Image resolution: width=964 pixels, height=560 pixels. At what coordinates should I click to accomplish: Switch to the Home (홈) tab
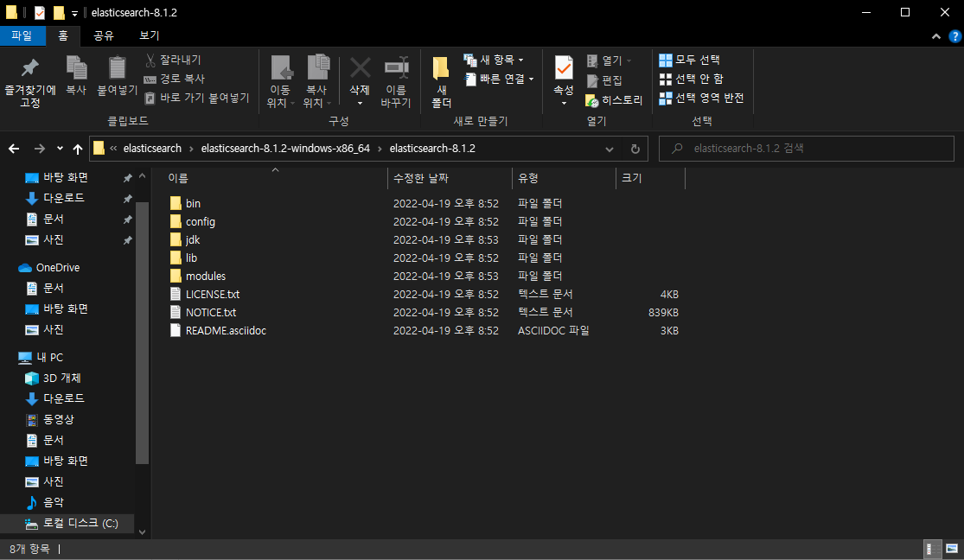point(63,35)
